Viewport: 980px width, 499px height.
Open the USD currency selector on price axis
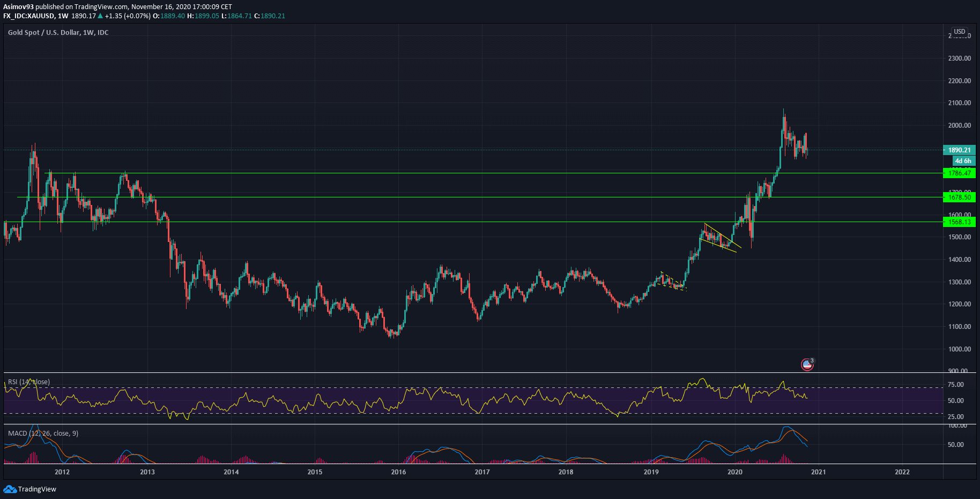click(959, 32)
